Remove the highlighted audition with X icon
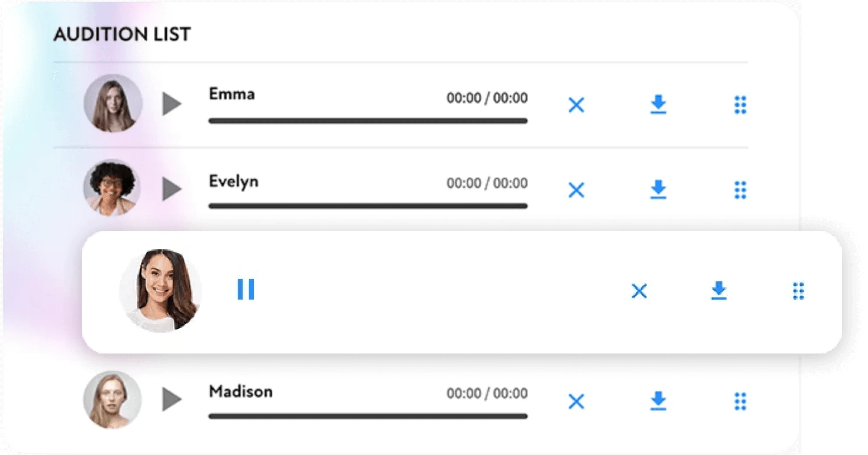Viewport: 868px width, 455px height. [639, 290]
